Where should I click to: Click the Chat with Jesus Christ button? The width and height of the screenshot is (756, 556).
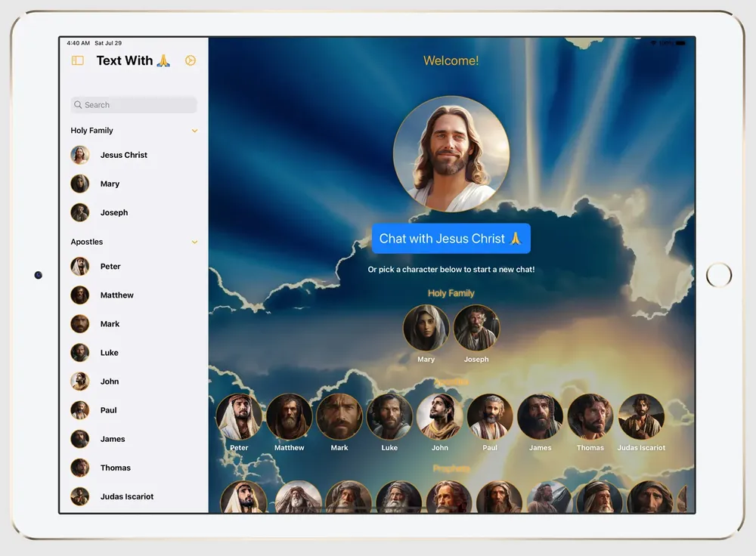click(x=451, y=238)
